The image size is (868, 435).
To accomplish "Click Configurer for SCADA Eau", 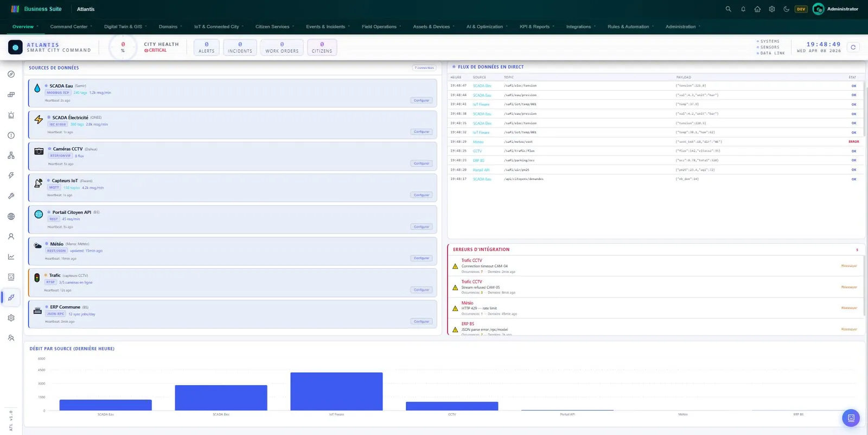I will click(x=422, y=100).
